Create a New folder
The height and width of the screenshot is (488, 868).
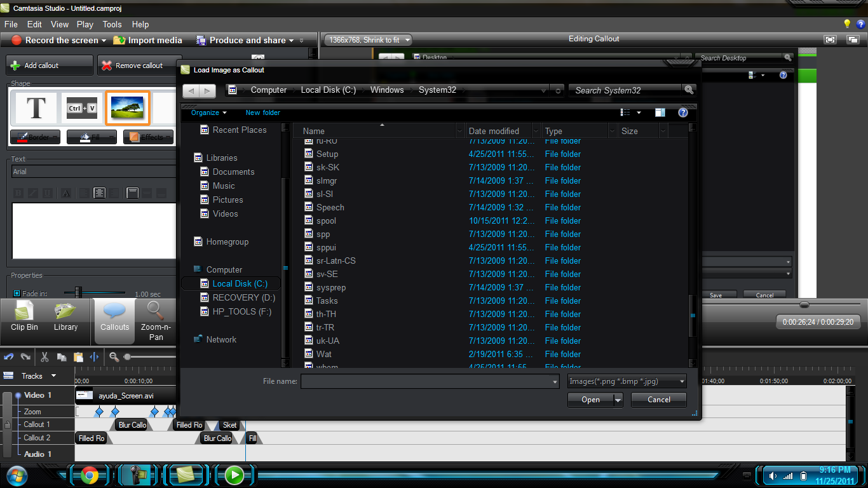point(262,112)
